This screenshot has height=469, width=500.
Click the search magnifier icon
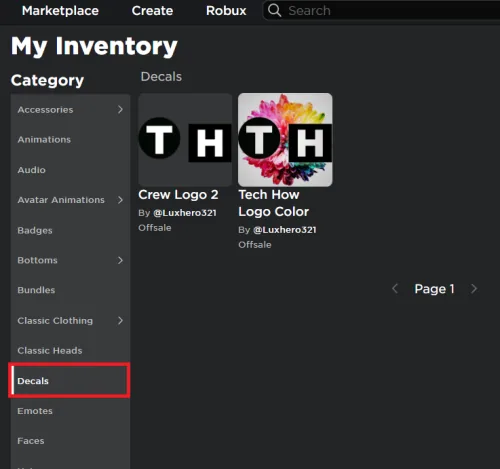coord(274,10)
